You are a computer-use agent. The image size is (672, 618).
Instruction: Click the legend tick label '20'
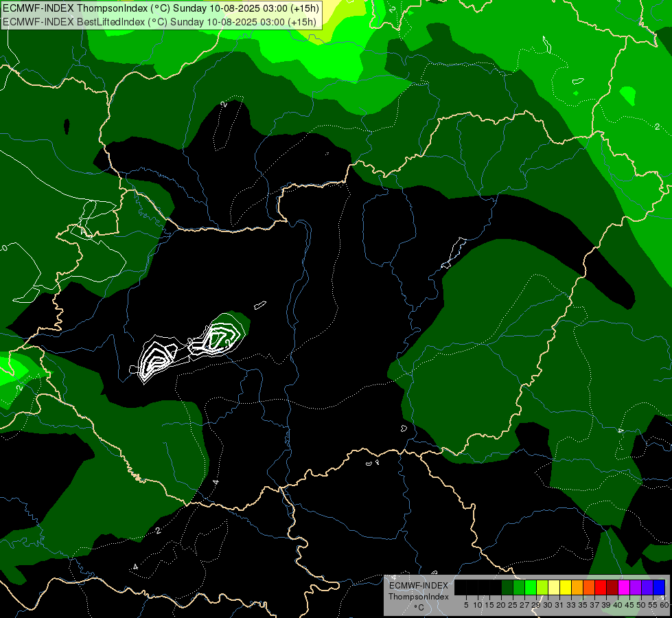(501, 605)
